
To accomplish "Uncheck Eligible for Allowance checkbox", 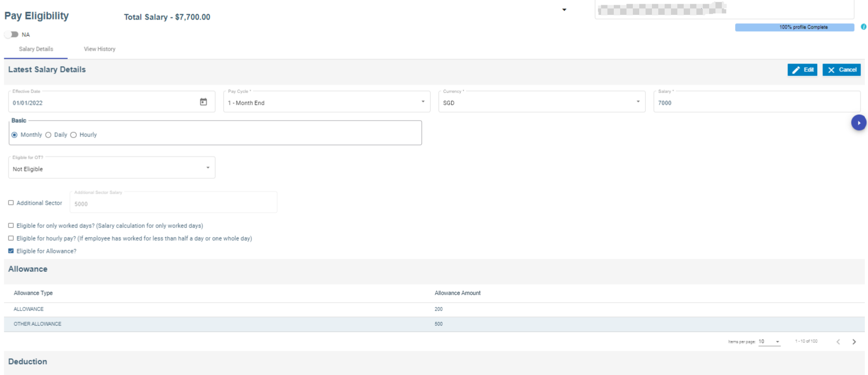I will click(x=11, y=251).
